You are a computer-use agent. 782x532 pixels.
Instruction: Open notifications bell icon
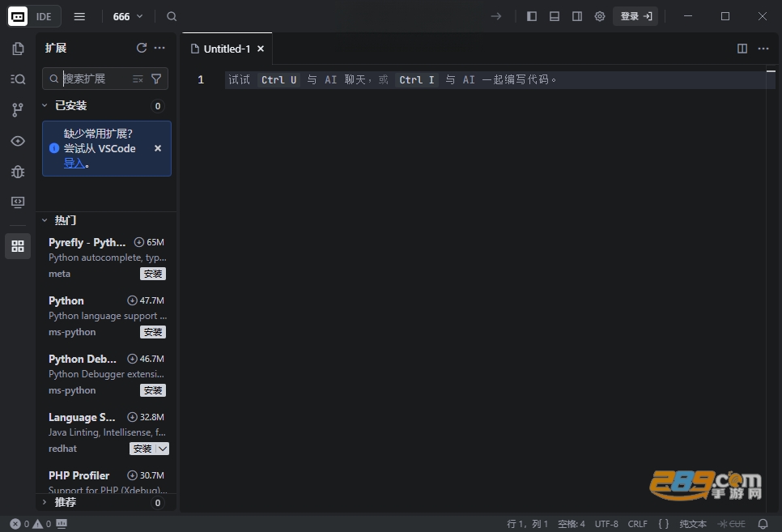763,524
